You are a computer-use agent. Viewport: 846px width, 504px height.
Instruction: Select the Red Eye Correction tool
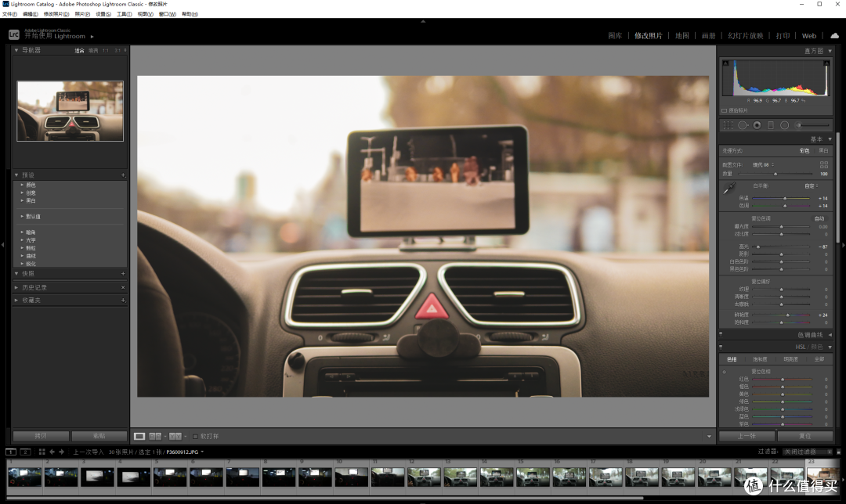[757, 125]
